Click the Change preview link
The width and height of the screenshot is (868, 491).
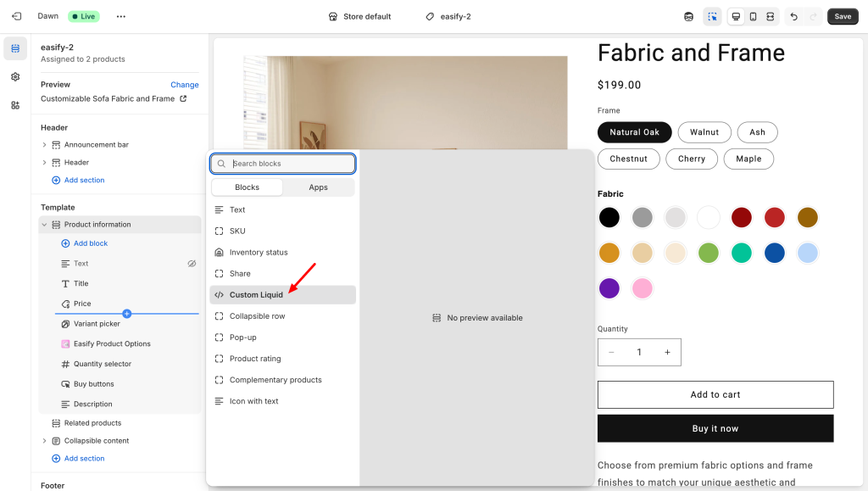[184, 85]
